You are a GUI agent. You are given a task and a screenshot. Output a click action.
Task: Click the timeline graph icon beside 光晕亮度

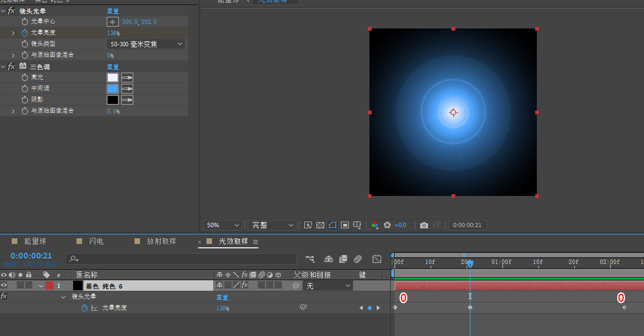[x=94, y=308]
